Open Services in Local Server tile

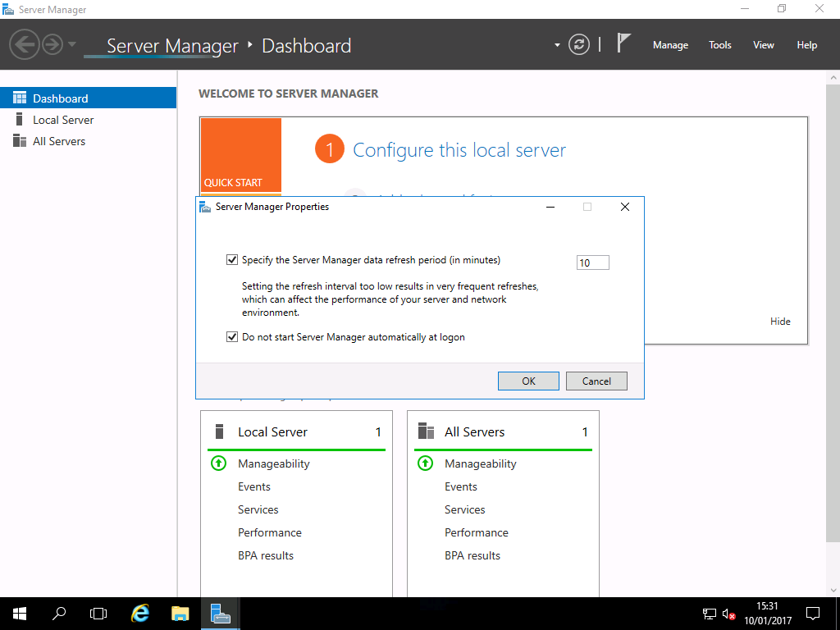(x=258, y=509)
